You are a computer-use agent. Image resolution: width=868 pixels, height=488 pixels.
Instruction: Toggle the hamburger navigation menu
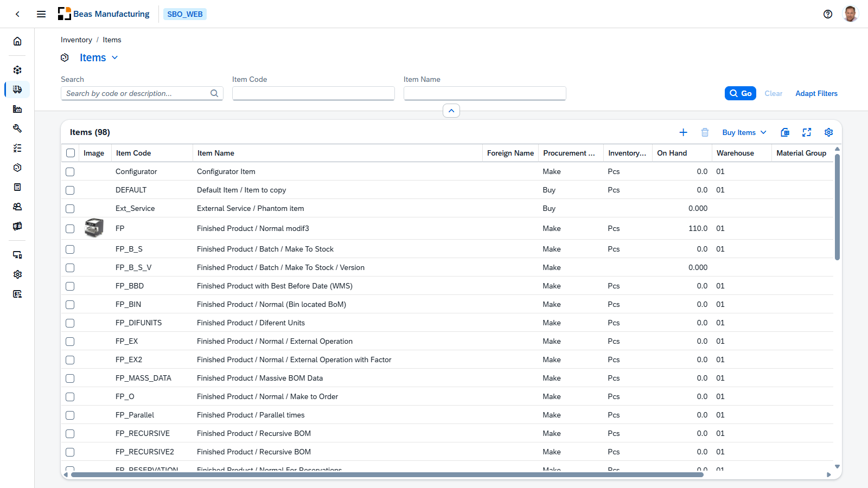(x=41, y=14)
